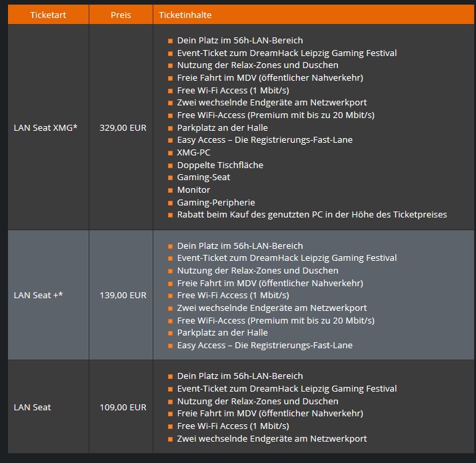Image resolution: width=476 pixels, height=463 pixels.
Task: Click orange bullet next to Gaming-Peripherie
Action: (x=171, y=203)
